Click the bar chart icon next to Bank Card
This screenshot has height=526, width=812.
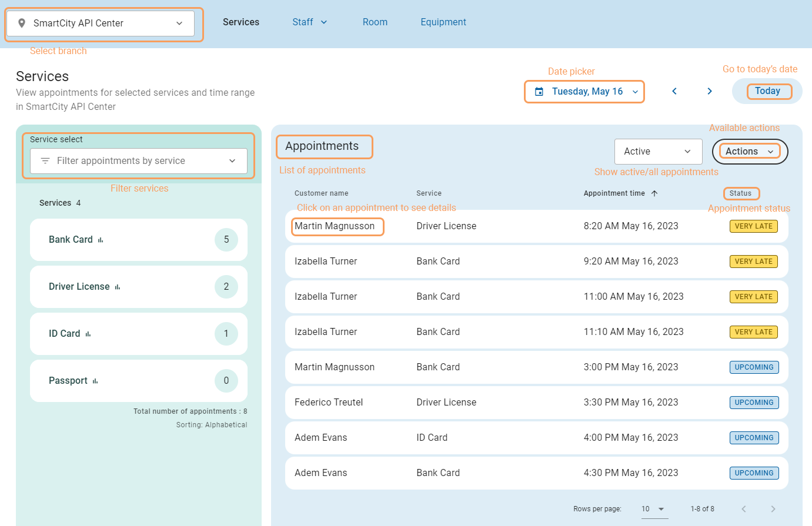coord(101,240)
